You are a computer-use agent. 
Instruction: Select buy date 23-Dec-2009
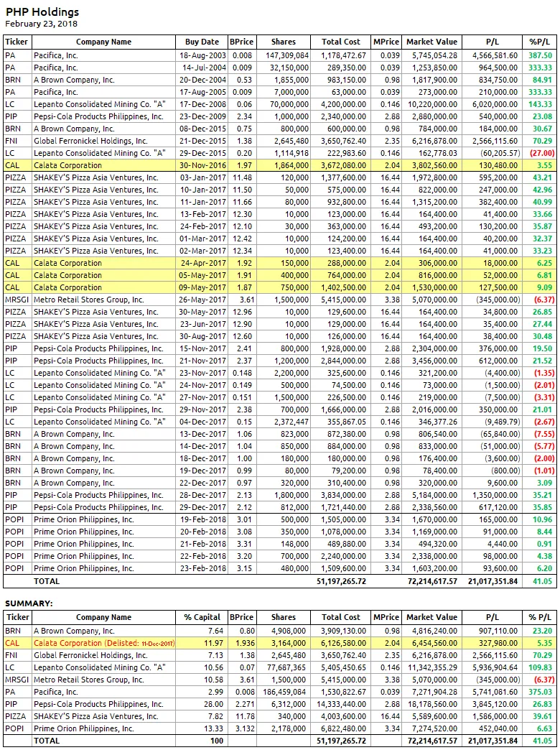pyautogui.click(x=202, y=116)
